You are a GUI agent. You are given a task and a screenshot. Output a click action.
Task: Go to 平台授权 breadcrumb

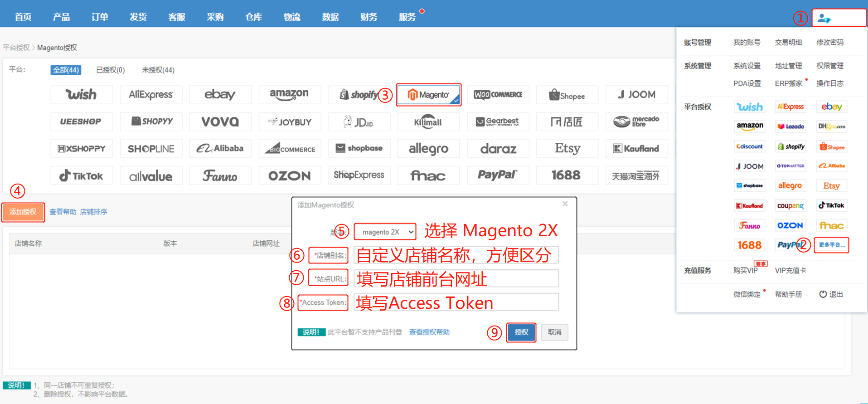pyautogui.click(x=16, y=48)
